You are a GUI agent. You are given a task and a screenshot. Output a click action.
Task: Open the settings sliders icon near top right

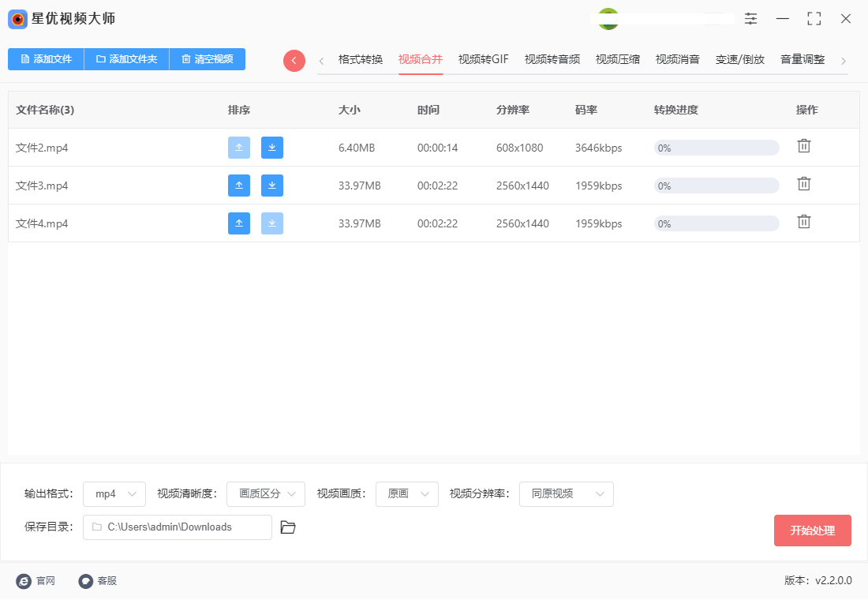(x=750, y=18)
